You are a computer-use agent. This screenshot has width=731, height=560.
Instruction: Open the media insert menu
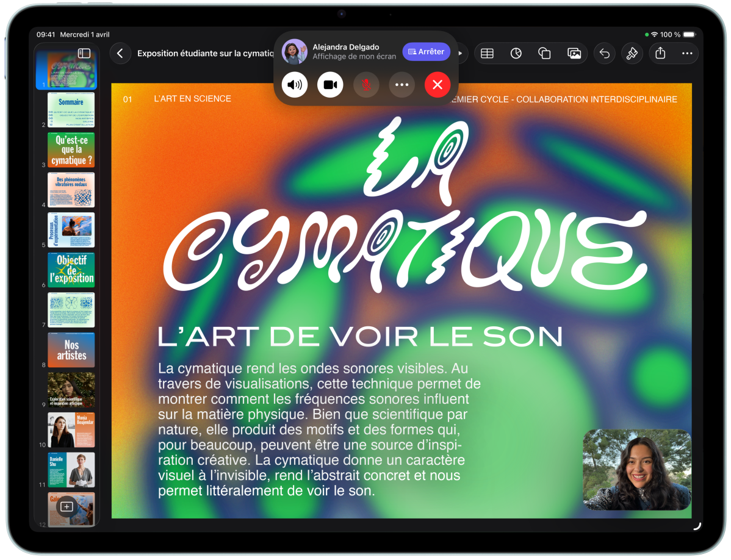tap(574, 54)
